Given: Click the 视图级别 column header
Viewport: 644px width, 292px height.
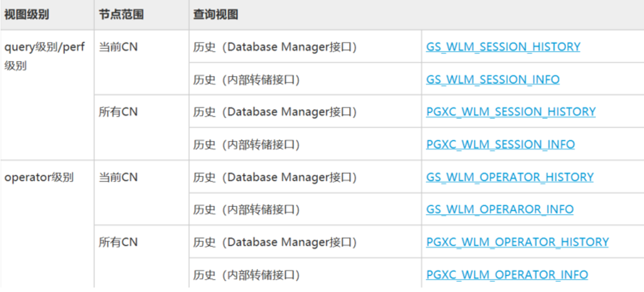Looking at the screenshot, I should click(26, 15).
